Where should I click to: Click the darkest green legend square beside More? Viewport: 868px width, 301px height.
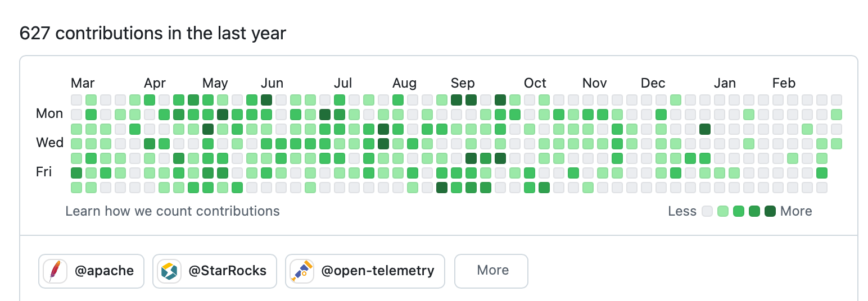[770, 211]
